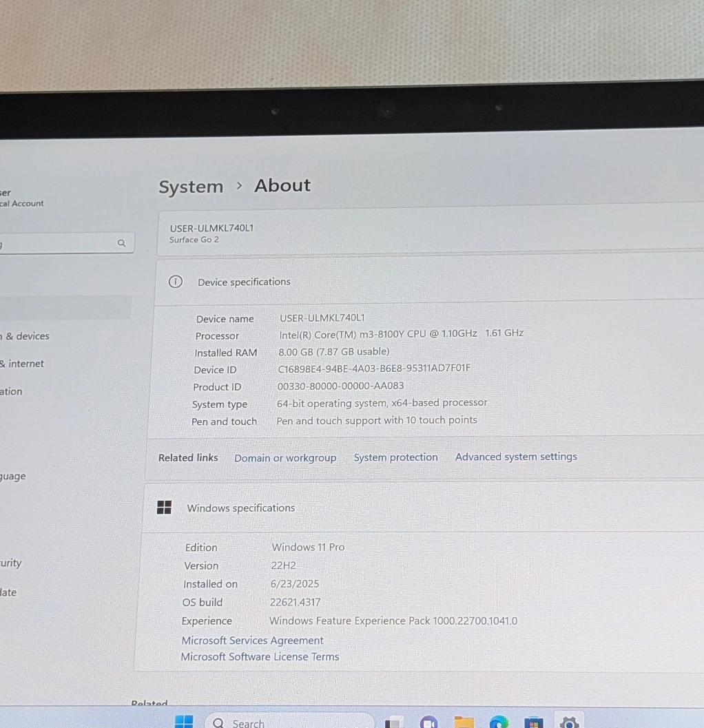Open the Windows Start button on taskbar

tap(184, 722)
